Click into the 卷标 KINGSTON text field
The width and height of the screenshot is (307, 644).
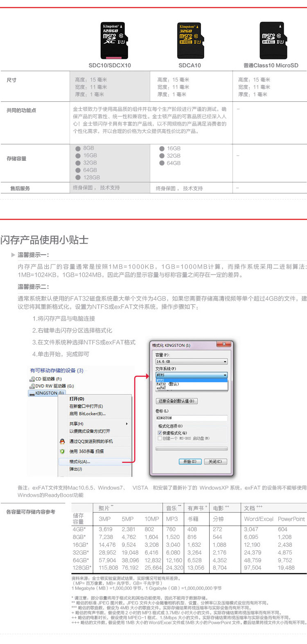[x=191, y=418]
